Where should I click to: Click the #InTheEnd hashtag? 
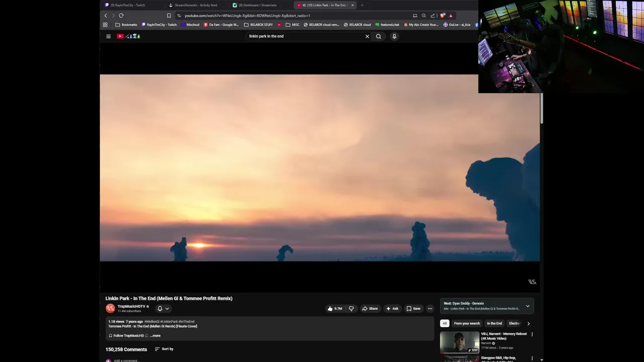point(187,322)
